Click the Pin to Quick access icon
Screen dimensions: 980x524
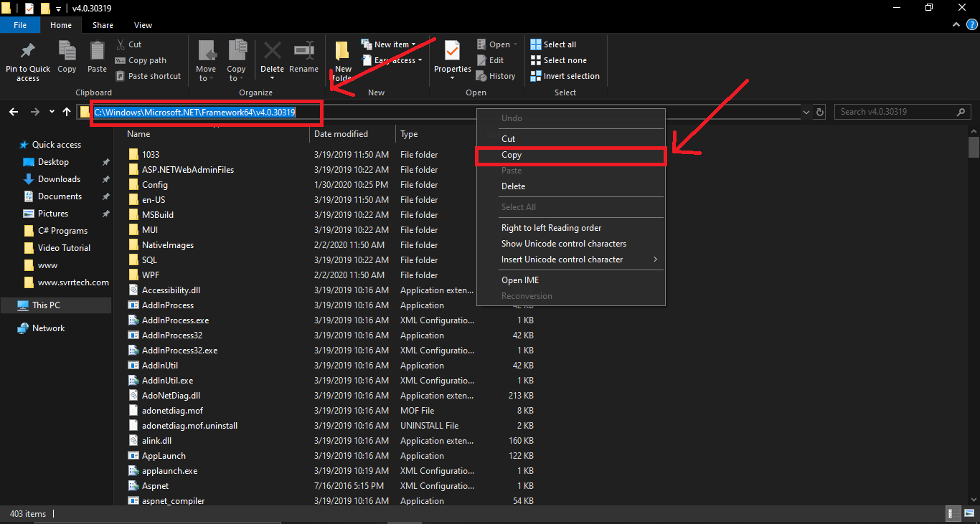click(28, 51)
